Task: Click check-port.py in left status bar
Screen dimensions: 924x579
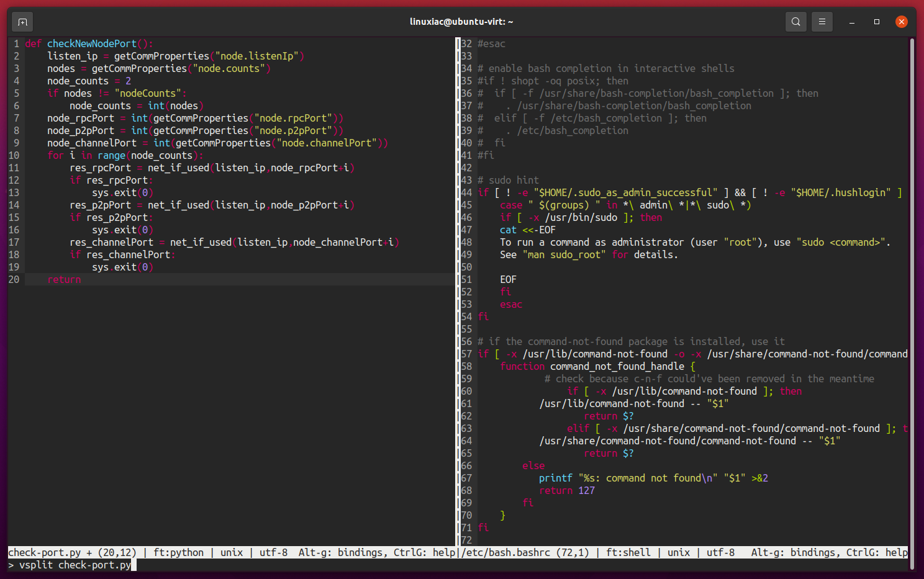Action: (45, 552)
